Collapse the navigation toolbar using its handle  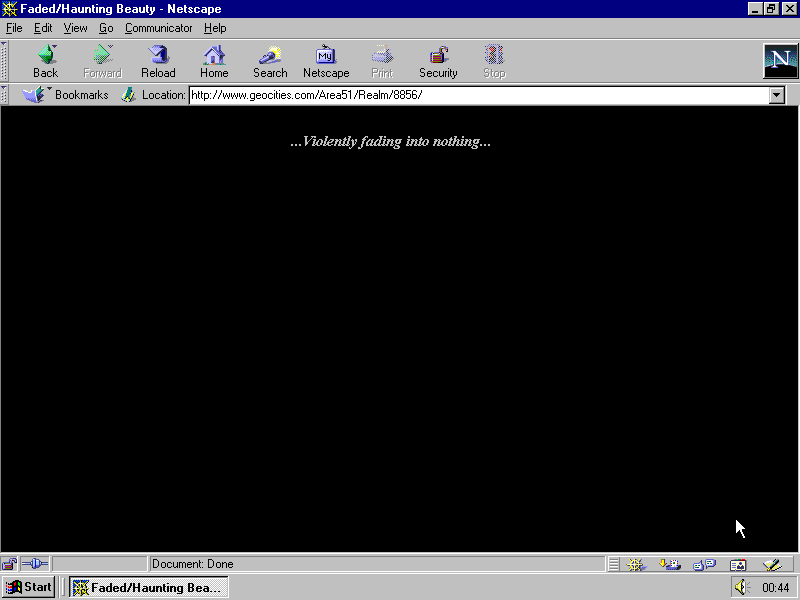click(5, 61)
